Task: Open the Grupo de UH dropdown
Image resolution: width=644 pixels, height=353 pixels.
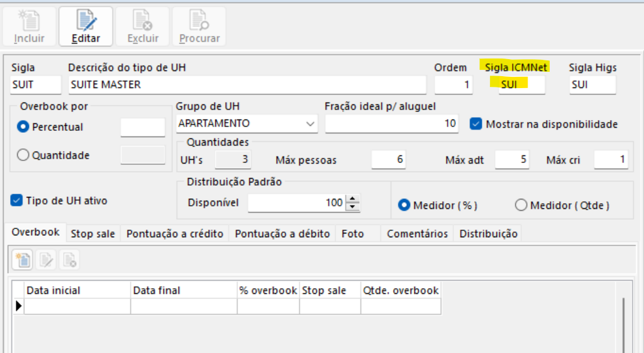Action: [311, 123]
